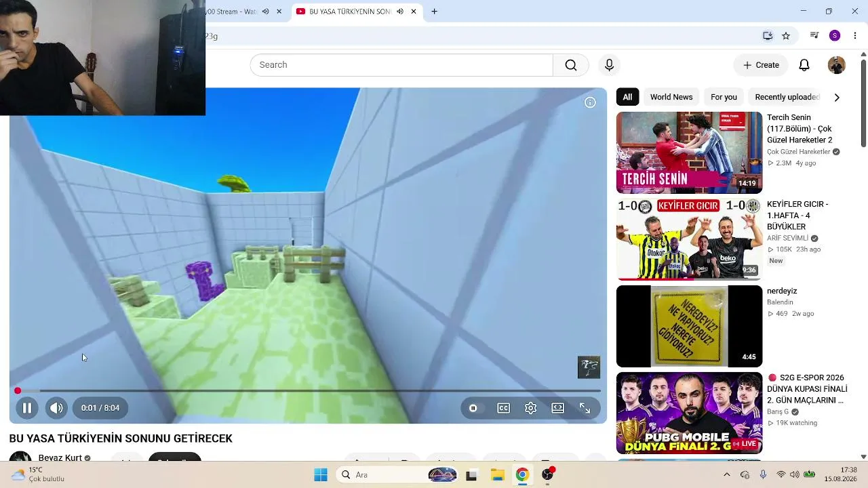This screenshot has width=868, height=488.
Task: Open the Balendin channel link
Action: tap(780, 302)
